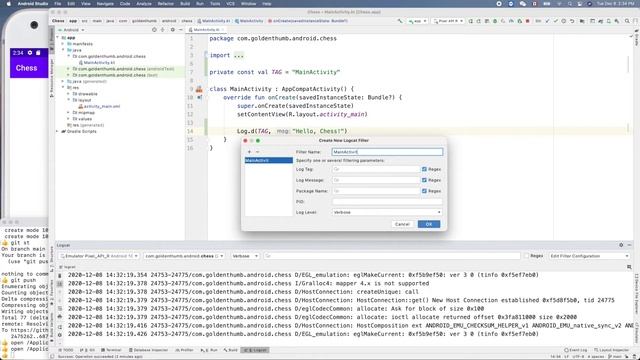Image resolution: width=640 pixels, height=360 pixels.
Task: Focus the Logcat search field
Action: click(x=392, y=256)
